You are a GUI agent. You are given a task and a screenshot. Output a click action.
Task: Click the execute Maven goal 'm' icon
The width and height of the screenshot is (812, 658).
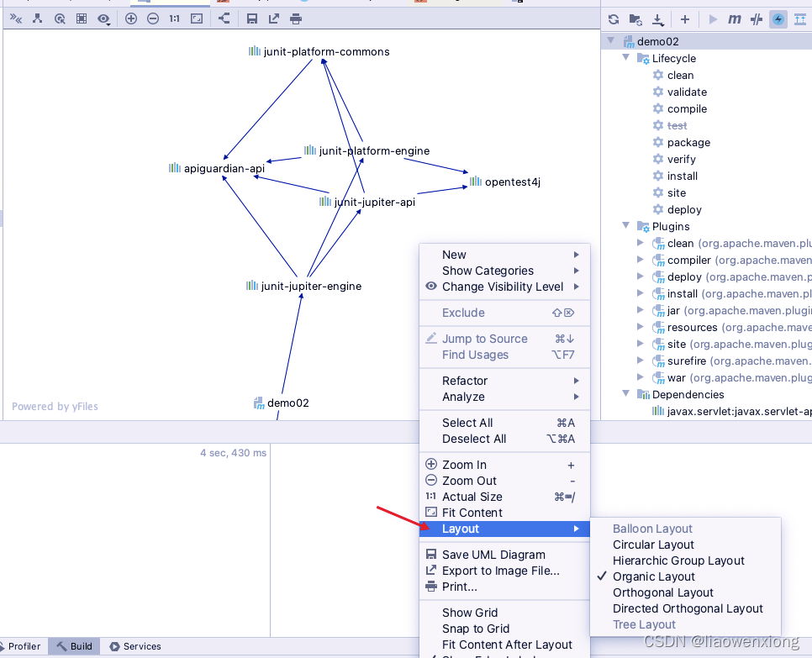735,19
